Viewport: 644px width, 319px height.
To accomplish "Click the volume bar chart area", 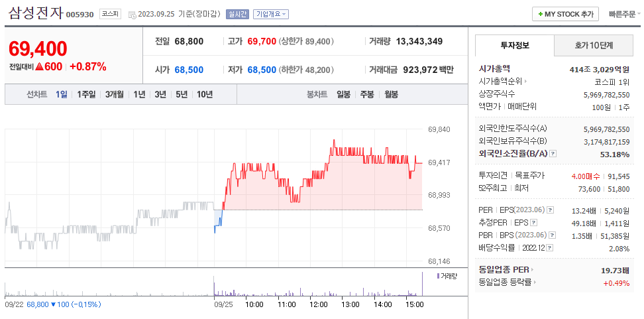I will click(x=213, y=284).
